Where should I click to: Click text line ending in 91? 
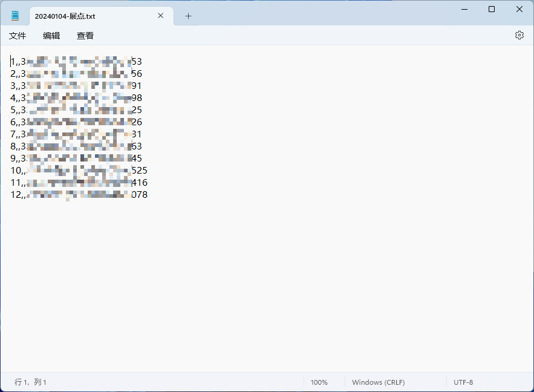76,86
